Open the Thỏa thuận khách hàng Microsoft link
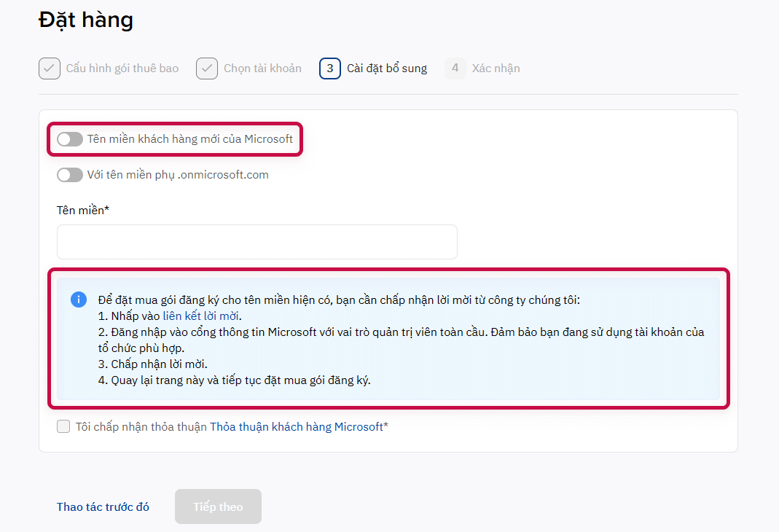 297,427
